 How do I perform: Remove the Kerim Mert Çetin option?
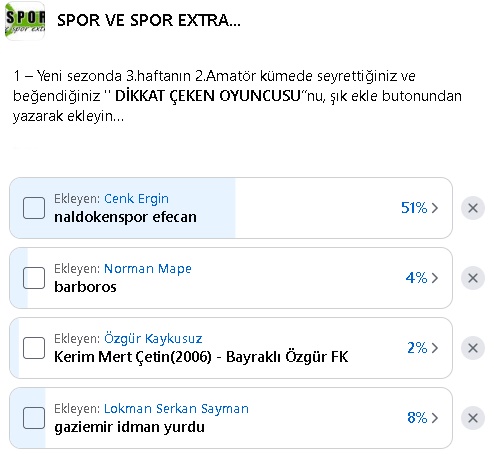[473, 348]
